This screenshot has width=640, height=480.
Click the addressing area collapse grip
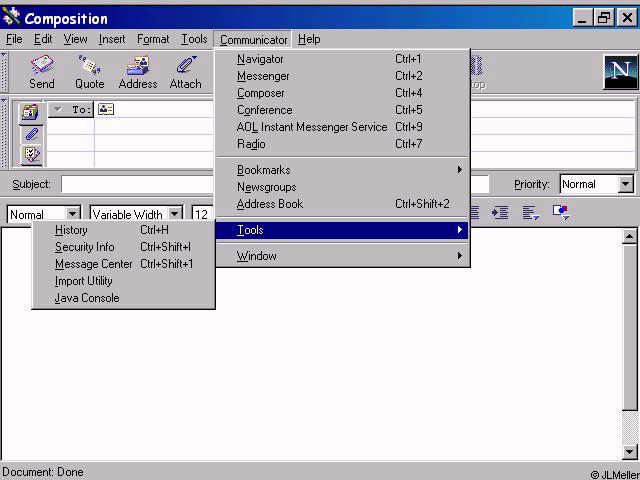click(4, 133)
